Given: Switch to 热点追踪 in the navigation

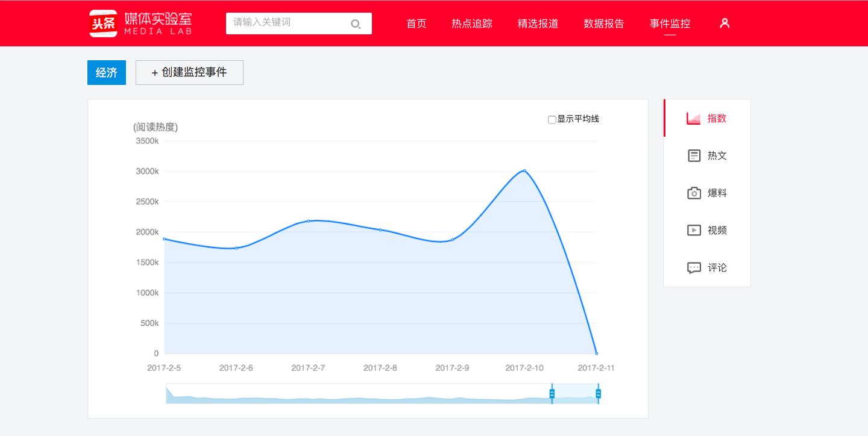Looking at the screenshot, I should point(471,23).
